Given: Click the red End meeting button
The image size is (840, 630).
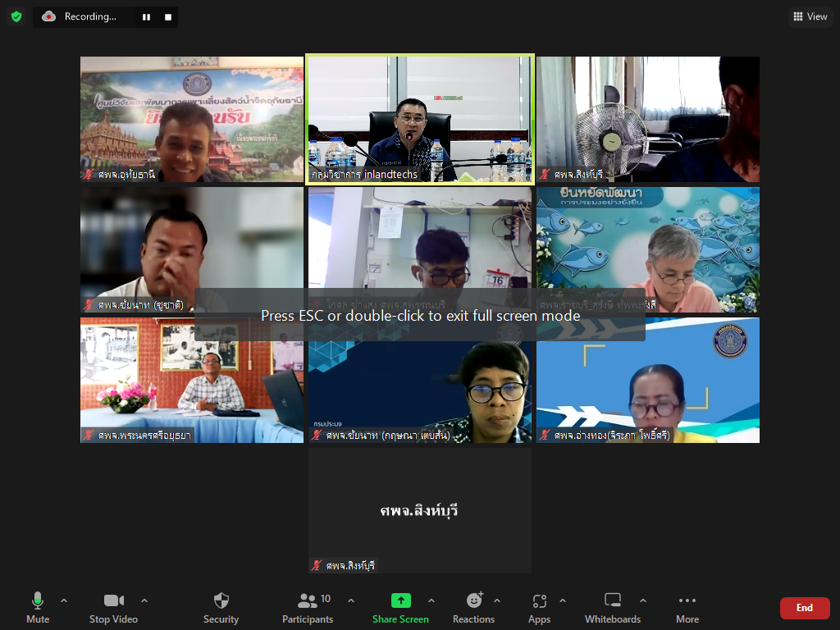Looking at the screenshot, I should point(805,608).
